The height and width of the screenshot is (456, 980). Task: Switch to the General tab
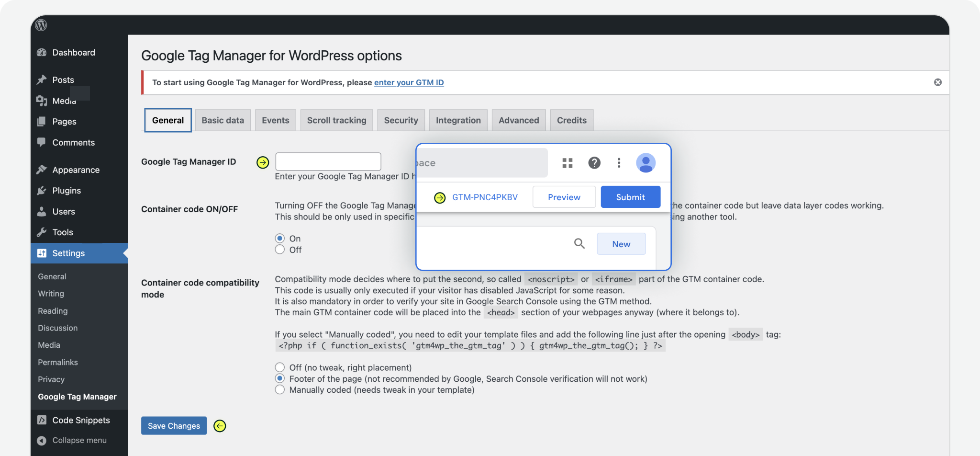tap(168, 120)
